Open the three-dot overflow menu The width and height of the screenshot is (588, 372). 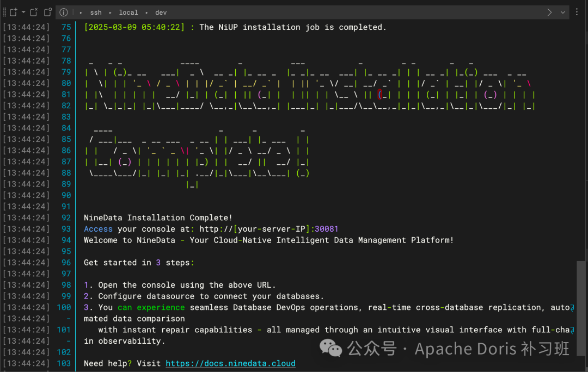click(x=577, y=12)
